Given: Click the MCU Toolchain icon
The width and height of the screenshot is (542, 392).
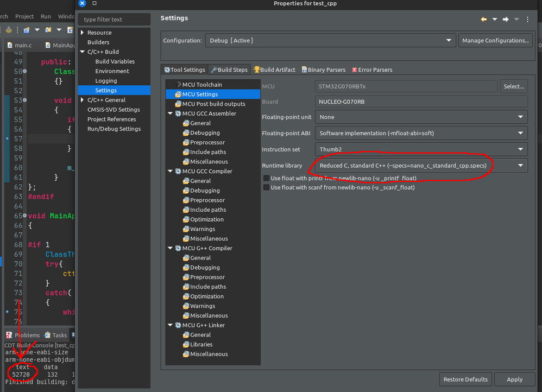Looking at the screenshot, I should [178, 85].
